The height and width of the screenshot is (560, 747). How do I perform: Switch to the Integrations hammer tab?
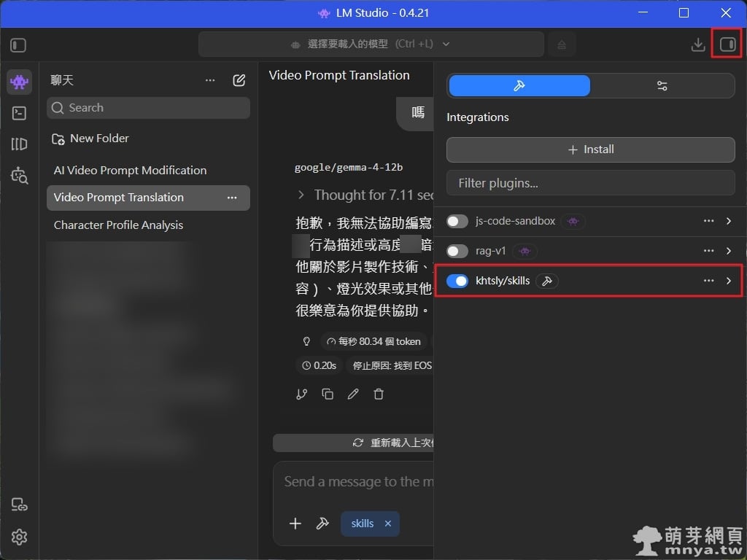(x=519, y=86)
